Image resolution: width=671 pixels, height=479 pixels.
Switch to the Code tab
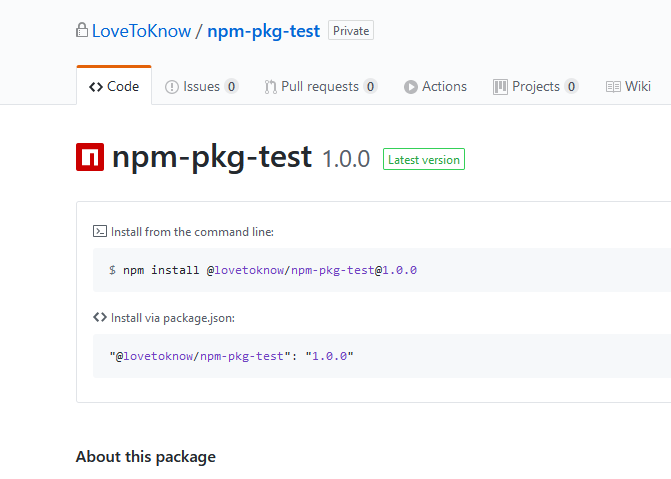click(114, 86)
